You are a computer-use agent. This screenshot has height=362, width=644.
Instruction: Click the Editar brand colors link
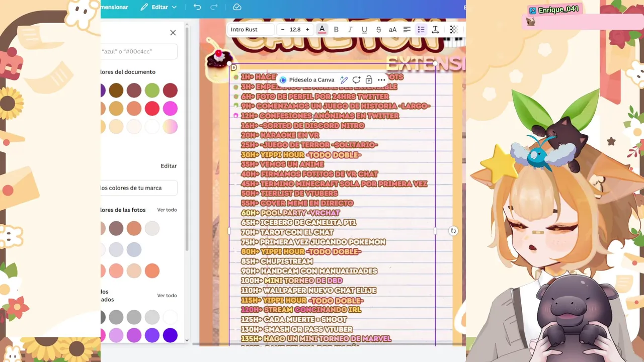pos(169,166)
